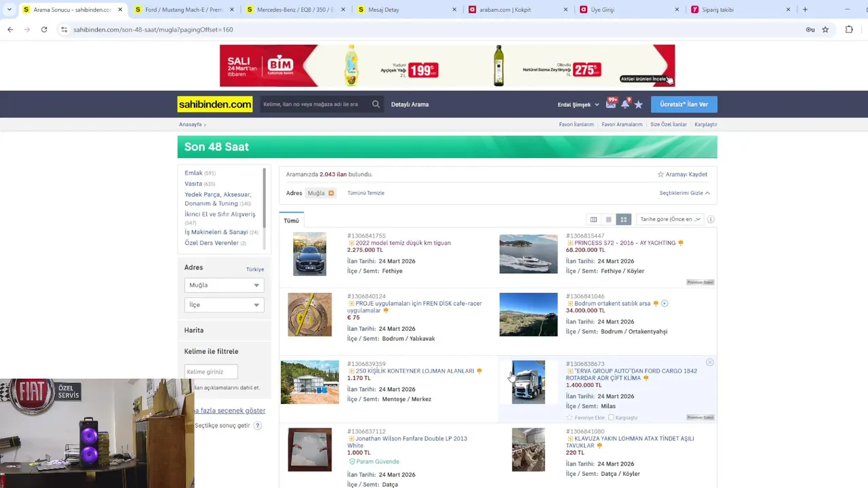The image size is (868, 488).
Task: Open Özel Ders Verenler category
Action: coord(212,243)
